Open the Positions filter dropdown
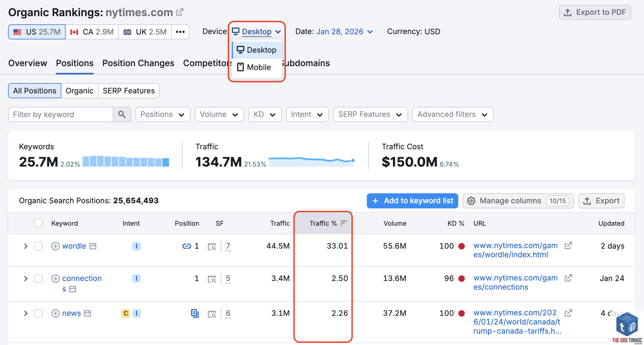Screen dimensions: 644x345 click(x=163, y=114)
